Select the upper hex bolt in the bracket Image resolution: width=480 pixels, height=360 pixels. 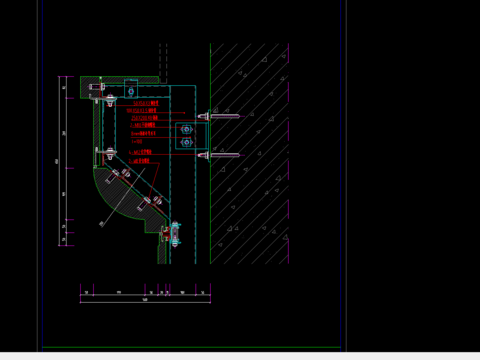pyautogui.click(x=186, y=129)
